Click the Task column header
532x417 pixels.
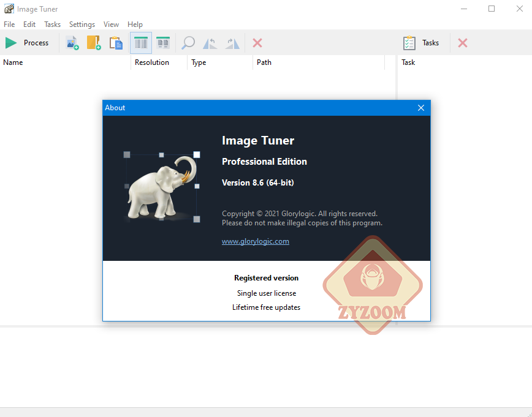(408, 62)
